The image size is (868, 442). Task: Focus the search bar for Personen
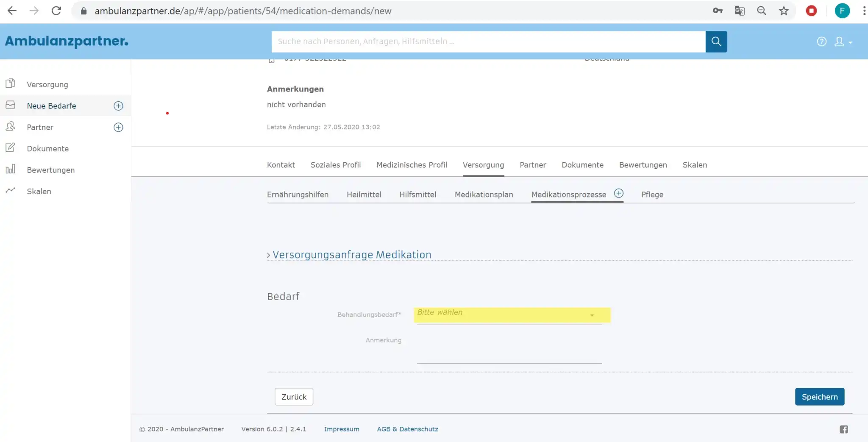488,42
